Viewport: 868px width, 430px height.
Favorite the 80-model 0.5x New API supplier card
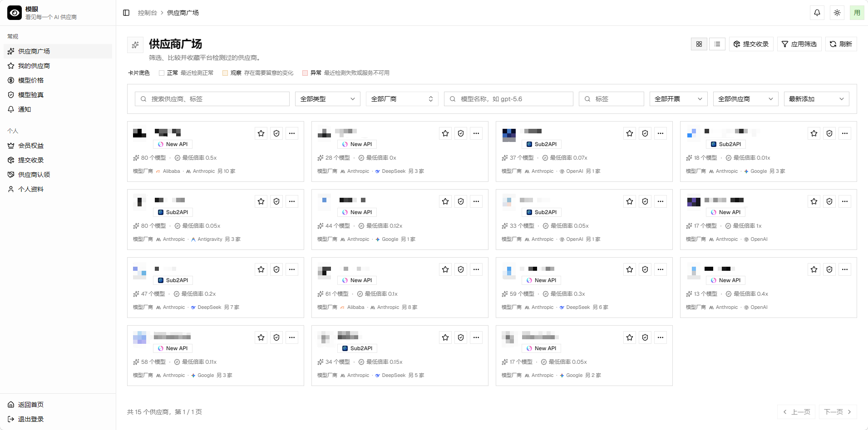coord(261,133)
